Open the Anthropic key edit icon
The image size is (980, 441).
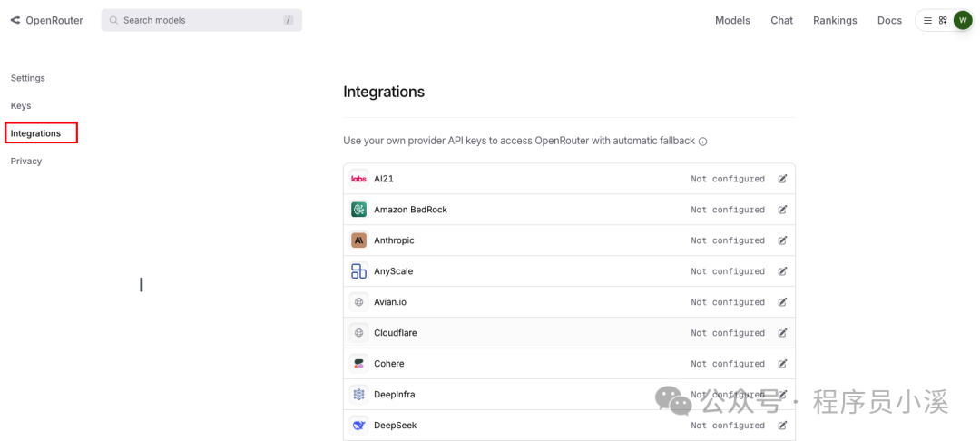pos(782,240)
